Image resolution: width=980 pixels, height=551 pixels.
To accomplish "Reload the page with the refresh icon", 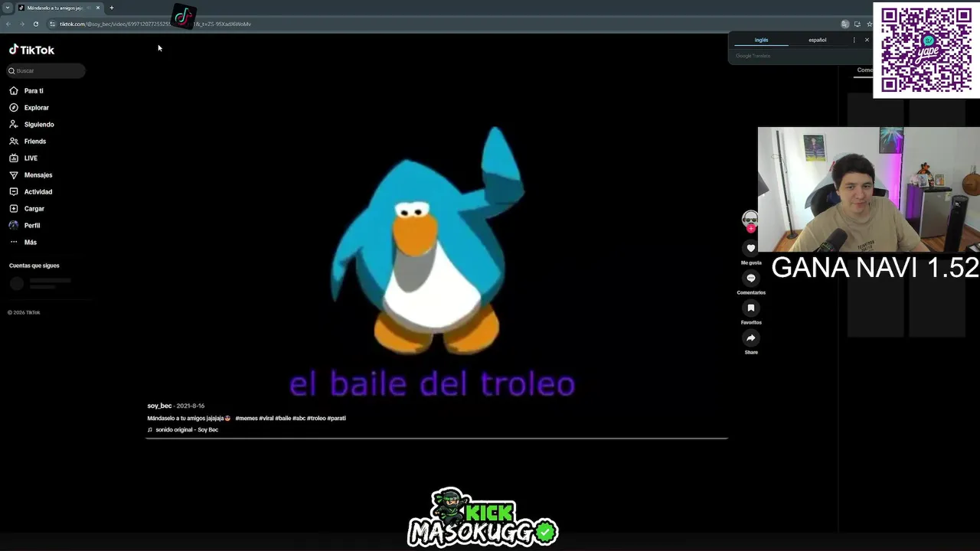I will click(35, 24).
